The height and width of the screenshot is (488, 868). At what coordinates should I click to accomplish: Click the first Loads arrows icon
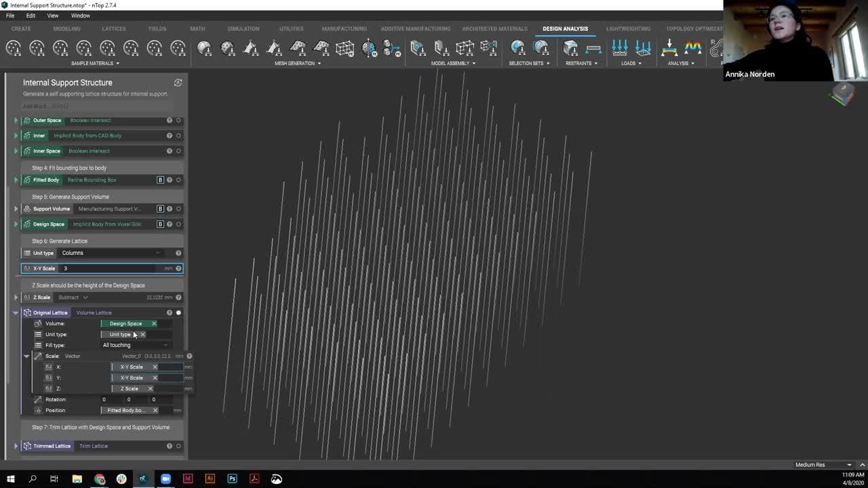[619, 48]
